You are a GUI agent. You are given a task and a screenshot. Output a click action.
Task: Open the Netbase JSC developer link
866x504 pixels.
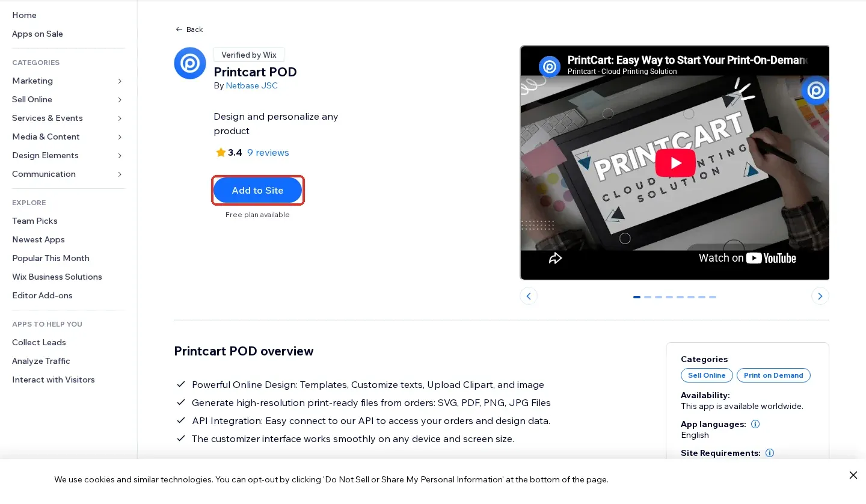click(x=252, y=85)
